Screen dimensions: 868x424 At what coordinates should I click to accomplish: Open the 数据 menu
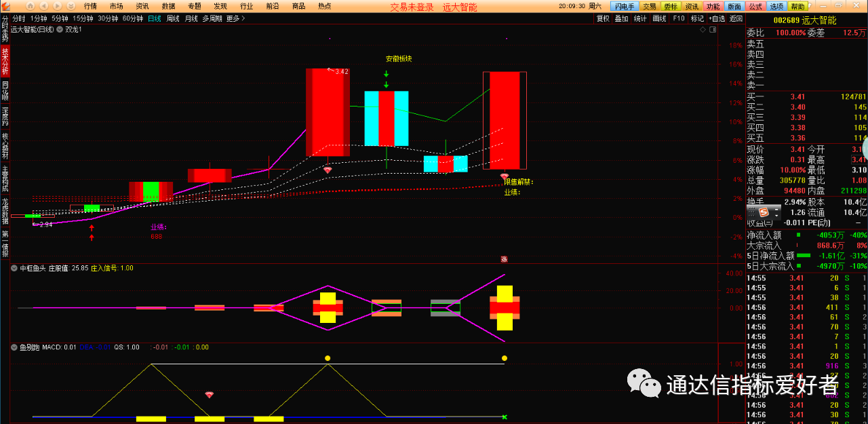click(x=169, y=6)
